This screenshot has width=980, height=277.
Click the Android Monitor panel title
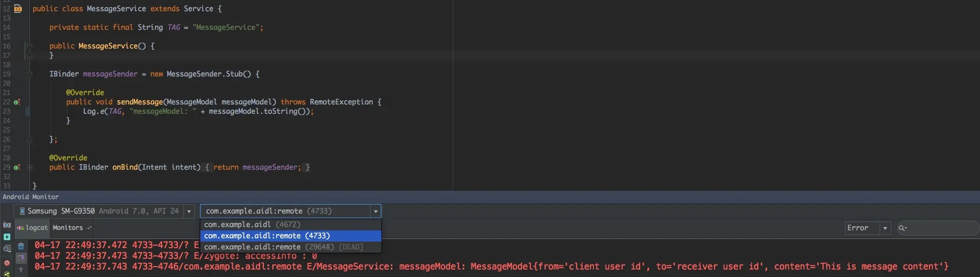(31, 197)
